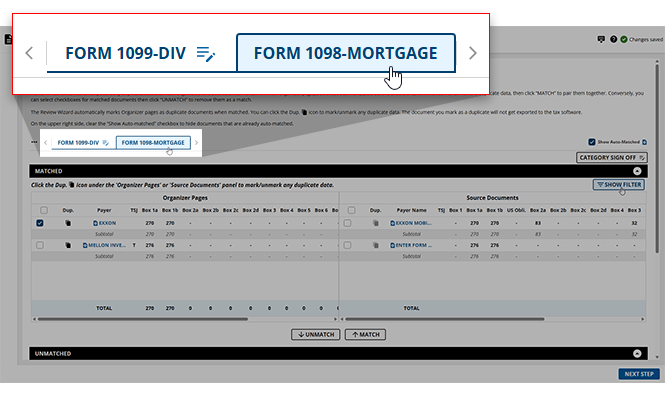Viewport: 665px width, 408px height.
Task: Select all Organizer Pages with the header checkbox
Action: pyautogui.click(x=44, y=210)
